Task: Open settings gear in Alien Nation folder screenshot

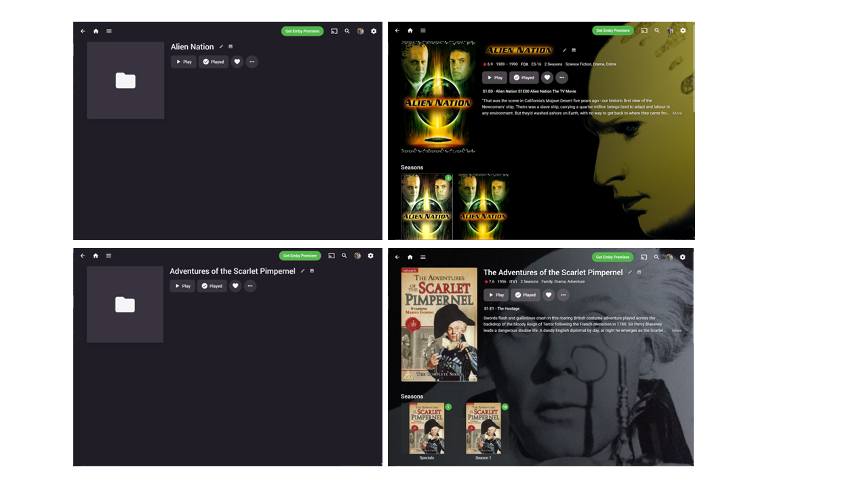Action: 374,31
